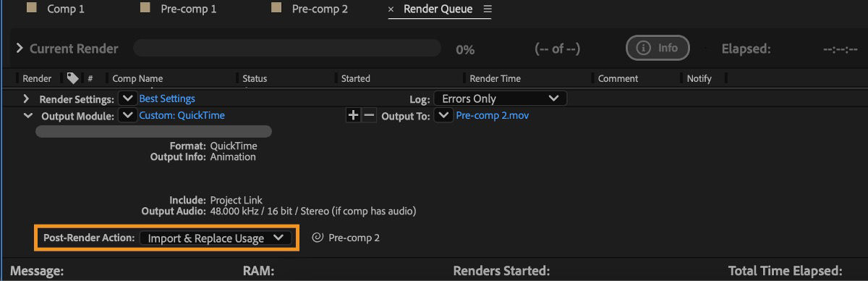The width and height of the screenshot is (868, 281).
Task: Expand the Current Render section
Action: coord(20,49)
